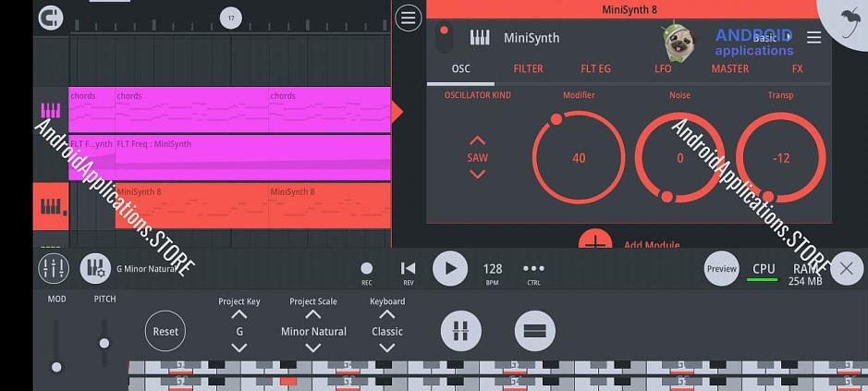Screen dimensions: 868x391
Task: Click the RAM 254 MB indicator
Action: 805,275
